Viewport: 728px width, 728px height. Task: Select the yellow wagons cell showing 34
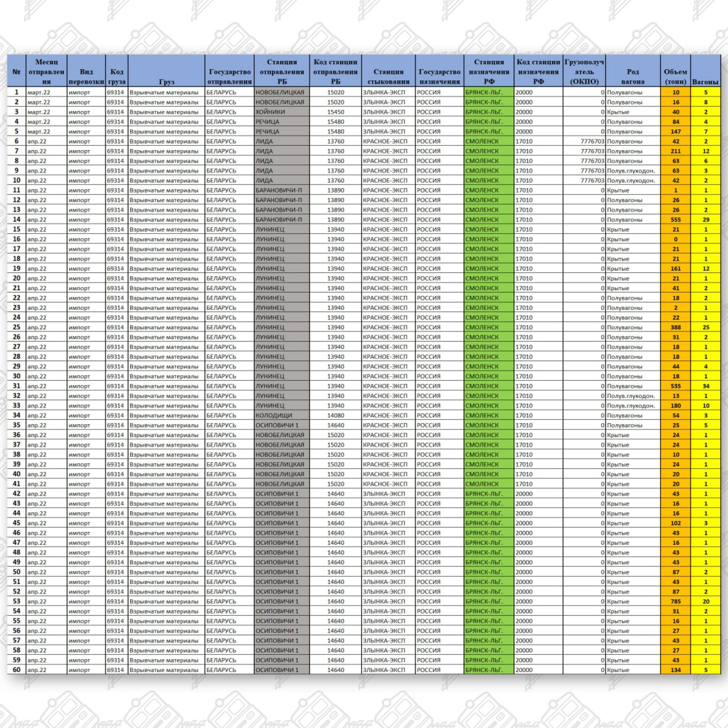[x=706, y=386]
